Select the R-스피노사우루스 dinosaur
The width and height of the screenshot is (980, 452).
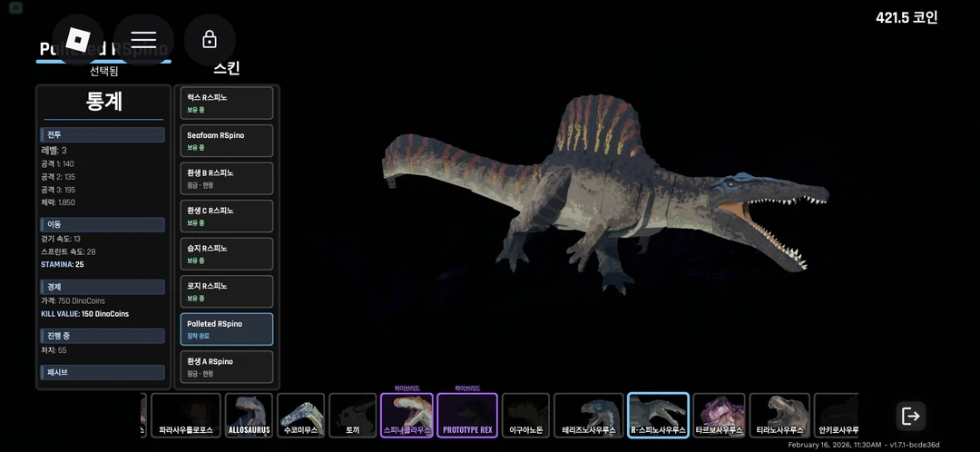click(x=658, y=416)
